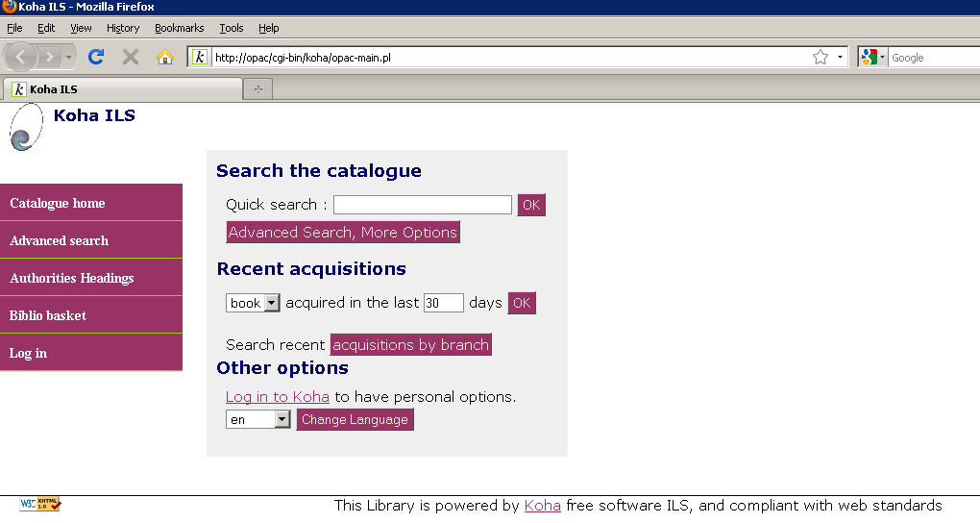Click Log in in the sidebar

pyautogui.click(x=91, y=353)
